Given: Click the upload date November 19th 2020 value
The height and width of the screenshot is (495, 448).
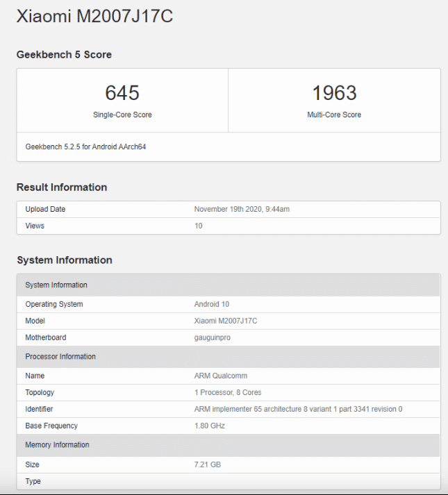Looking at the screenshot, I should tap(251, 209).
